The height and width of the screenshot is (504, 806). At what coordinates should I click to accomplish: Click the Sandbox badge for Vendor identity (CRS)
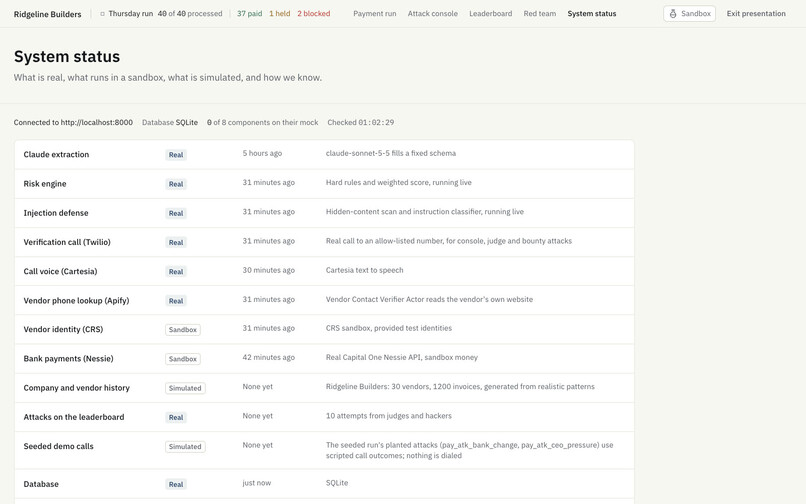pyautogui.click(x=182, y=330)
